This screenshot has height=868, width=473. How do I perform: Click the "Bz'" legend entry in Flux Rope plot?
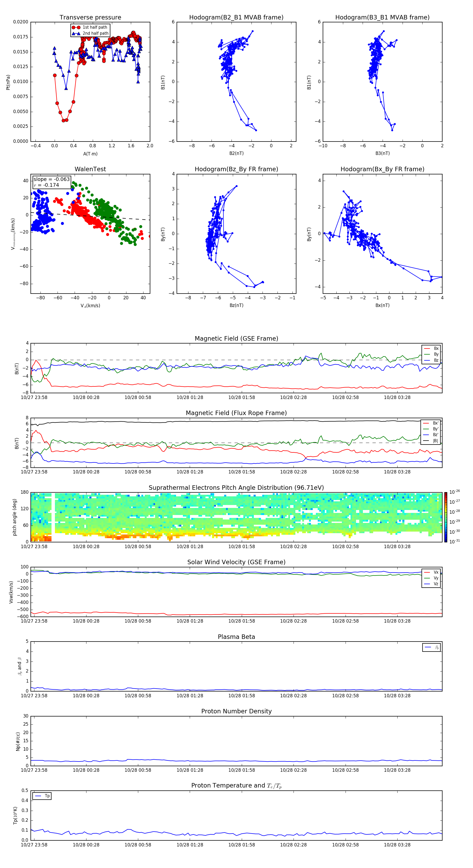pyautogui.click(x=431, y=435)
